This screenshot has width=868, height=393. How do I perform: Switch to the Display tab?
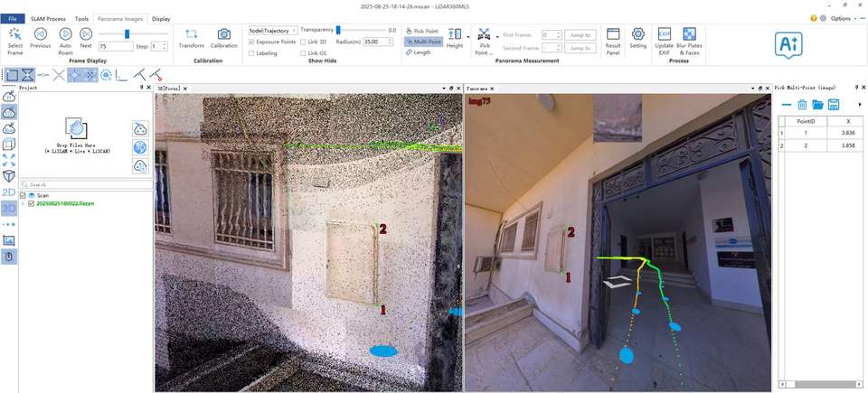pyautogui.click(x=161, y=19)
